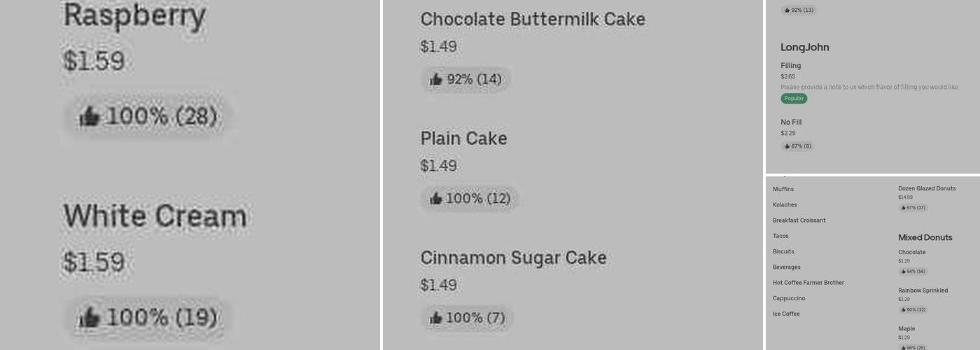This screenshot has height=350, width=980.
Task: Click the thumbs-up icon under Raspberry
Action: coord(89,116)
